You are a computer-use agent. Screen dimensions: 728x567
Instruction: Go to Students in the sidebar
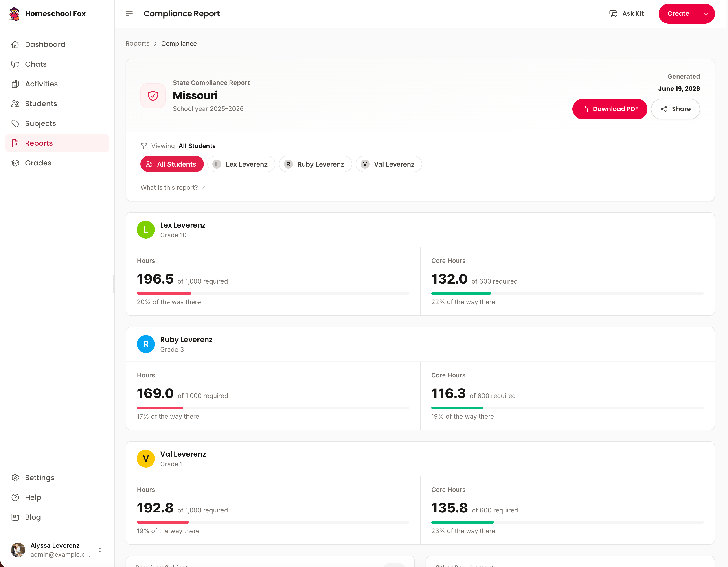click(x=57, y=104)
